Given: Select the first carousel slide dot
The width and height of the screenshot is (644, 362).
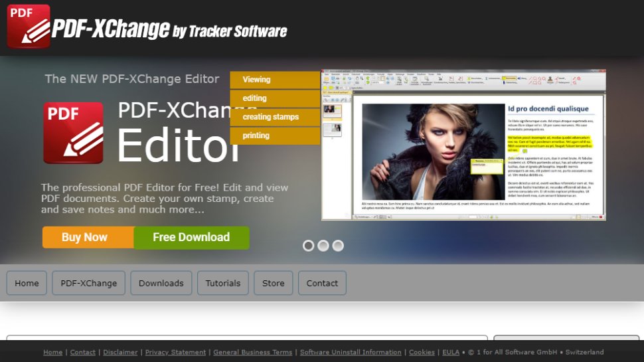Looking at the screenshot, I should pos(309,246).
